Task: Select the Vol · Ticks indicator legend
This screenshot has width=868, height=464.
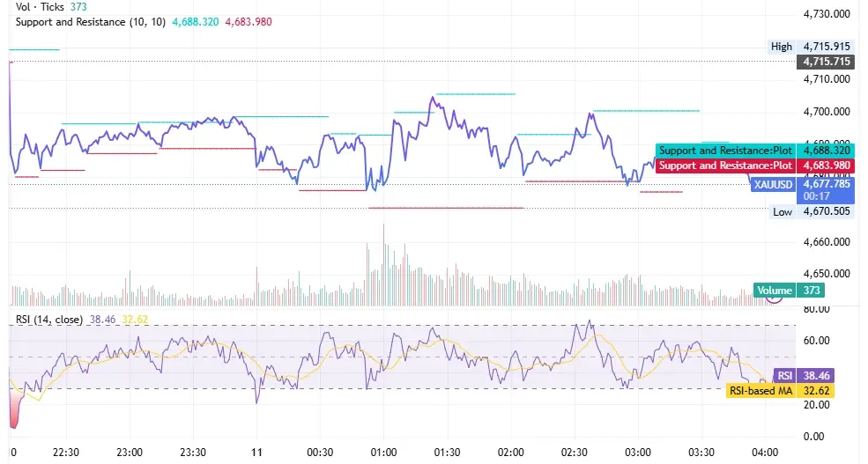Action: (x=51, y=7)
